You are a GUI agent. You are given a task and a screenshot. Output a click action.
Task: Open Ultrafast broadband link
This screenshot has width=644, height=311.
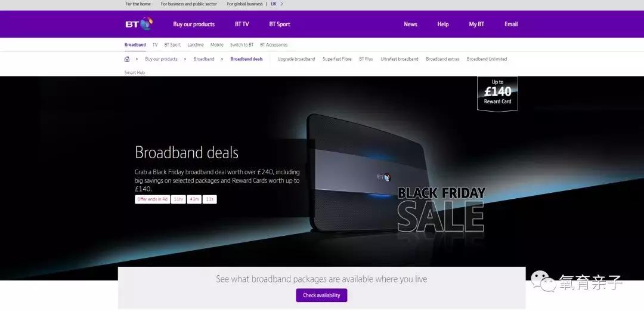[x=399, y=59]
